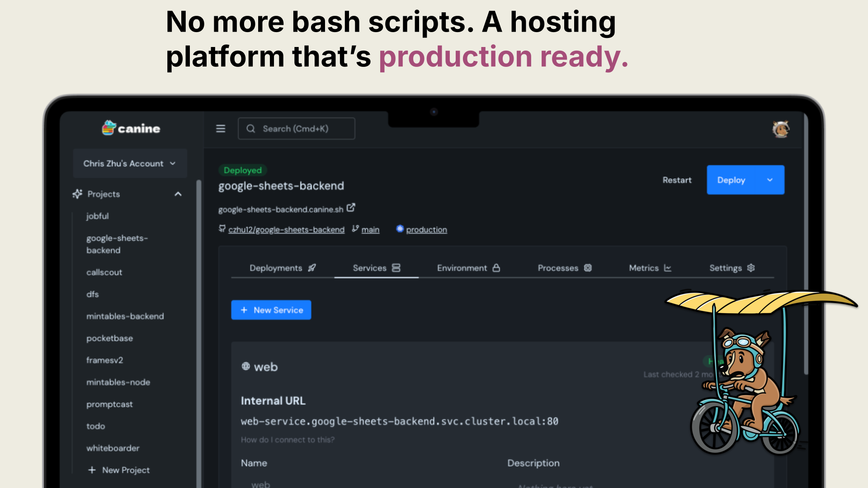Open external link icon next to google-sheets-backend.canine.sh
The width and height of the screenshot is (868, 488).
pos(351,208)
